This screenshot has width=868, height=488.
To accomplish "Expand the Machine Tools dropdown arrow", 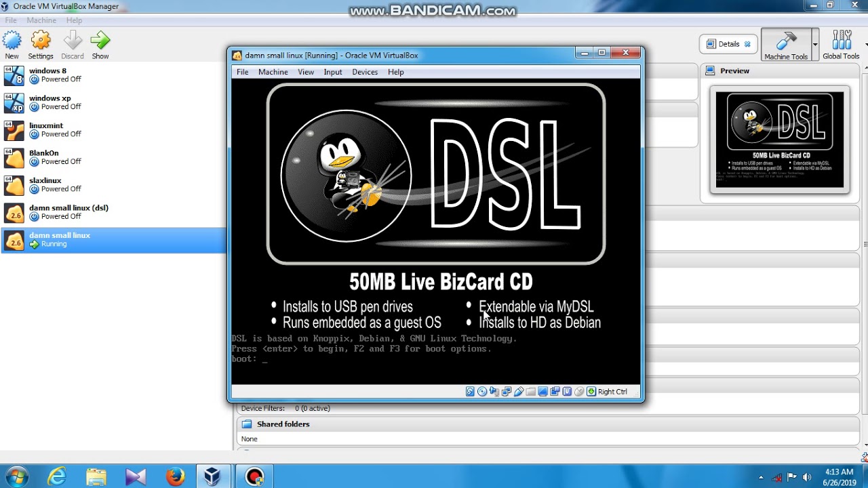I will (x=815, y=45).
